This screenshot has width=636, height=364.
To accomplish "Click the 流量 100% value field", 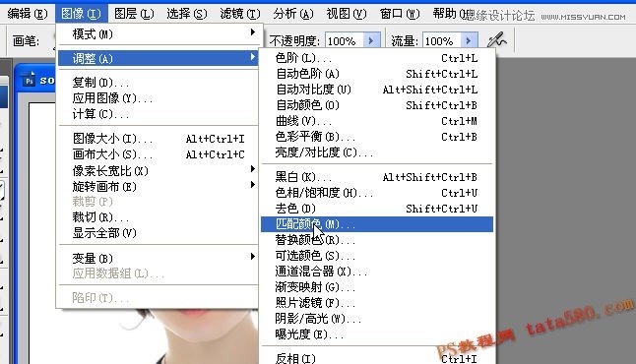I will (x=441, y=41).
